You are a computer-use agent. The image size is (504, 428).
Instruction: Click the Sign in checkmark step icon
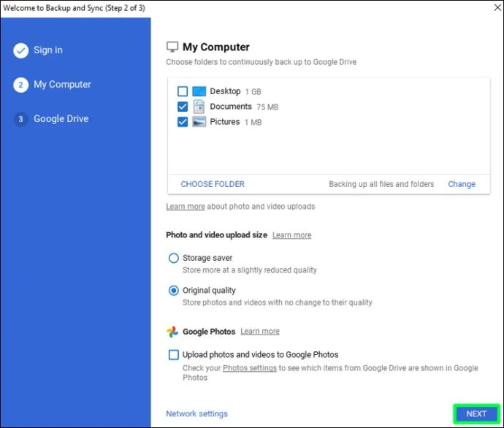coord(21,50)
